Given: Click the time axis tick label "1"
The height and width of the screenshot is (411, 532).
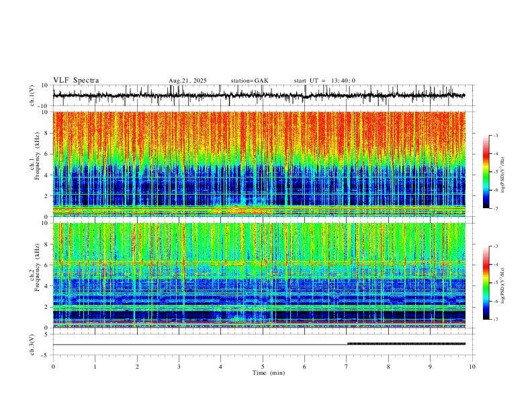Looking at the screenshot, I should point(95,367).
